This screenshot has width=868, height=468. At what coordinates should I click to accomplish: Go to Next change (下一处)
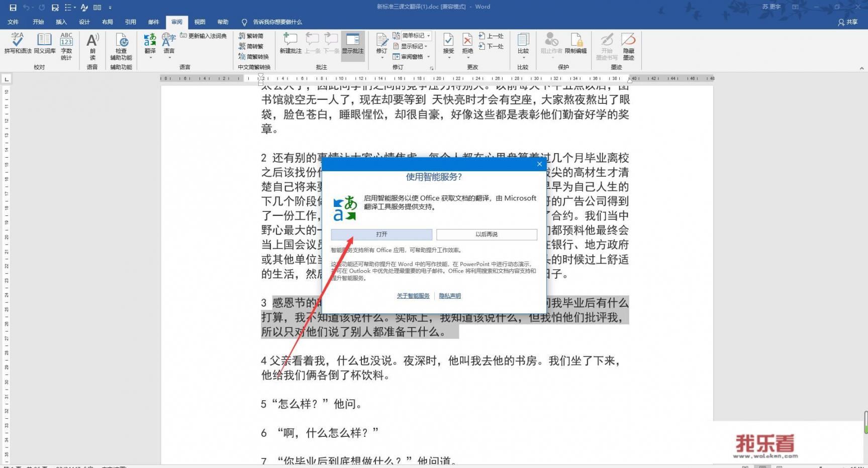pyautogui.click(x=491, y=46)
